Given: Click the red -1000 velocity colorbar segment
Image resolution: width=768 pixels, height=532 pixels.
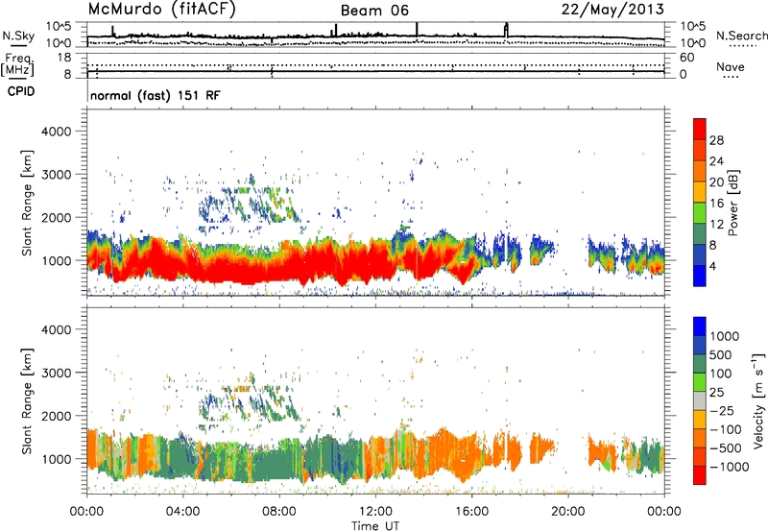Looking at the screenshot, I should 700,475.
